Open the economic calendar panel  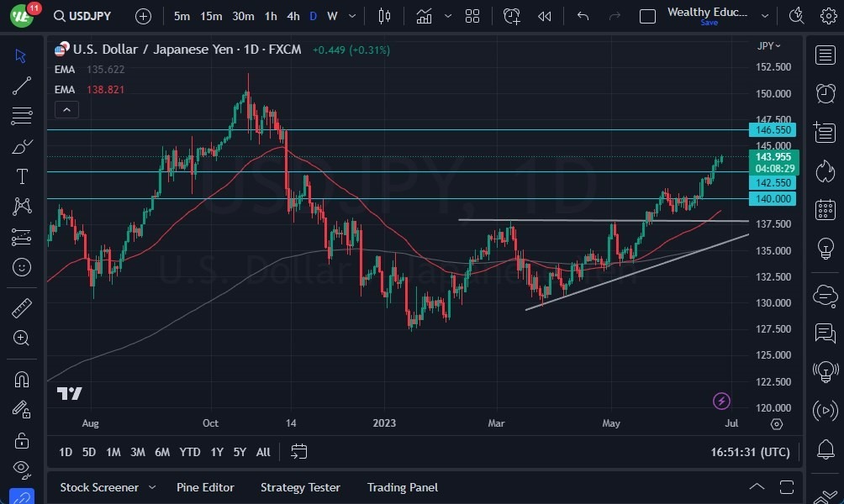point(825,209)
